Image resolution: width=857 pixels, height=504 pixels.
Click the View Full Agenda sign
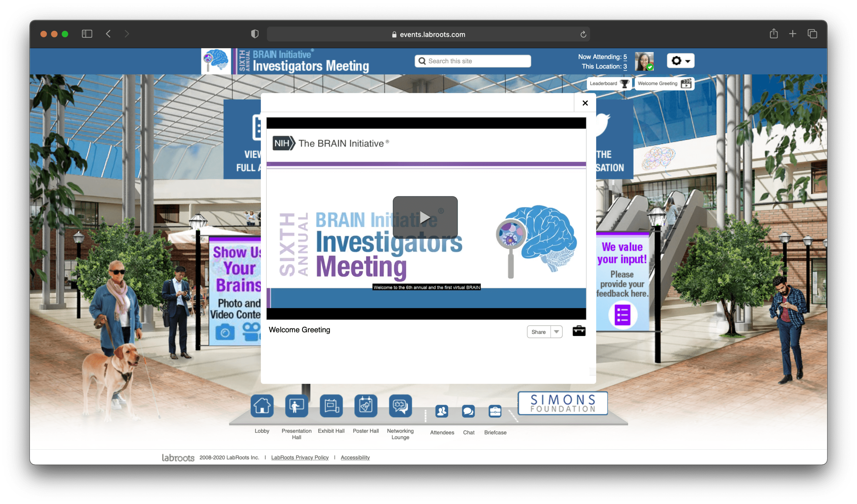pos(242,139)
